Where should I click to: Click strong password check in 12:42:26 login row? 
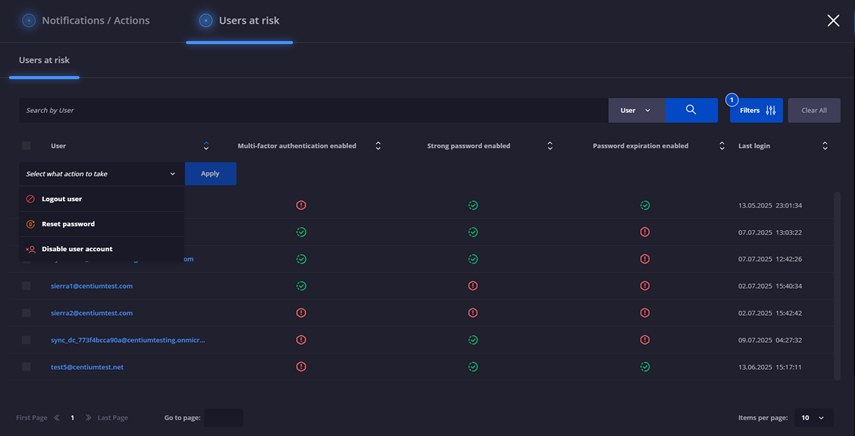(x=473, y=259)
